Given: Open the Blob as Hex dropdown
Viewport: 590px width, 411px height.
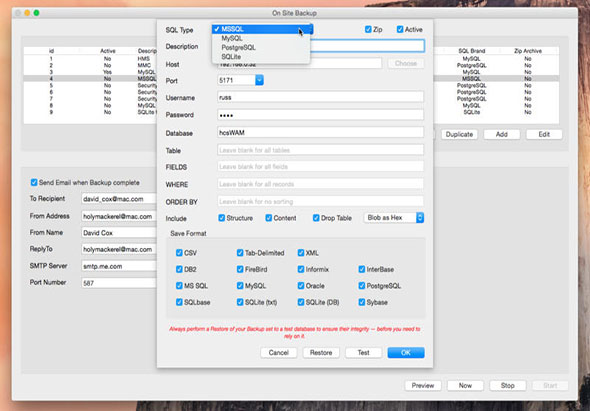Looking at the screenshot, I should (394, 218).
